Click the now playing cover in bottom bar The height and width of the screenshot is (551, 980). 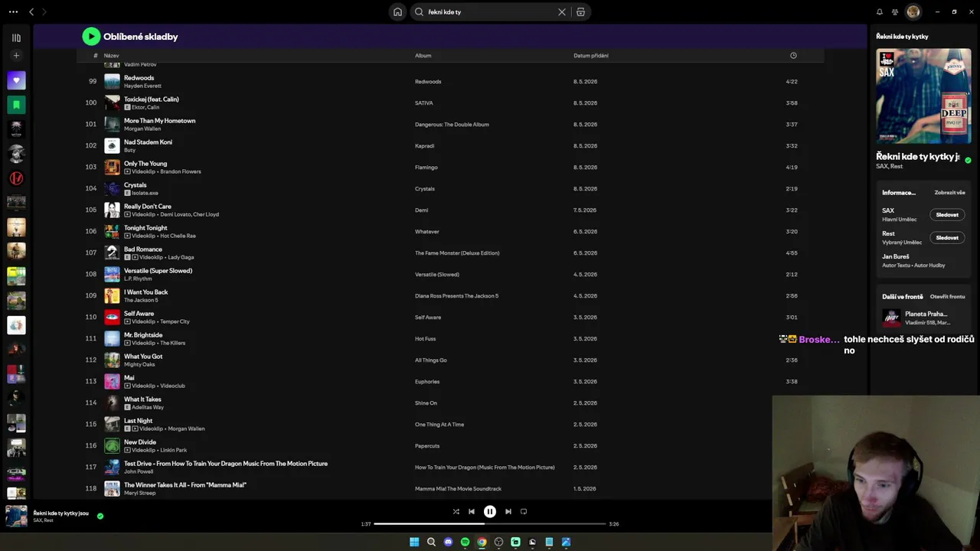click(16, 517)
